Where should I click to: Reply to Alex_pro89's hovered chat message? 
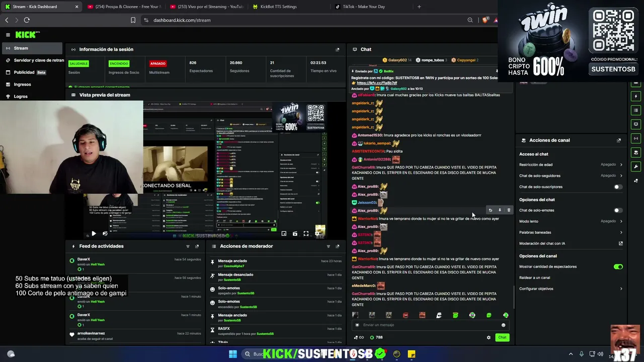coord(491,210)
